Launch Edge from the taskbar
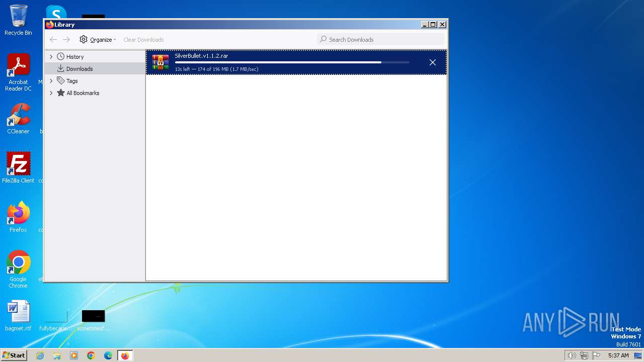 coord(108,355)
